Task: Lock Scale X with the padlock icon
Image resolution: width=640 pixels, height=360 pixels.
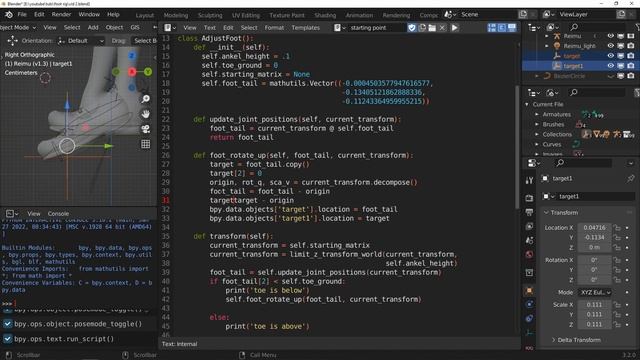Action: 617,304
